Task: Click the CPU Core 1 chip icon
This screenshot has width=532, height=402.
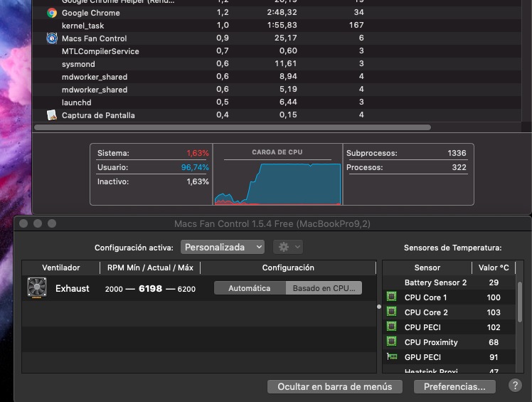Action: click(x=391, y=297)
